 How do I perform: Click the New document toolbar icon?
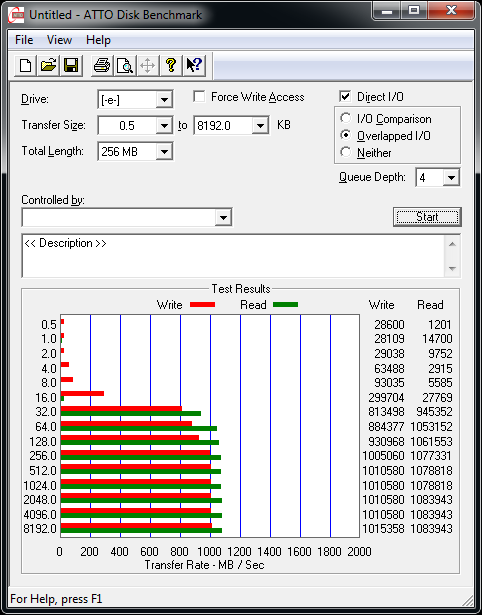pyautogui.click(x=25, y=65)
